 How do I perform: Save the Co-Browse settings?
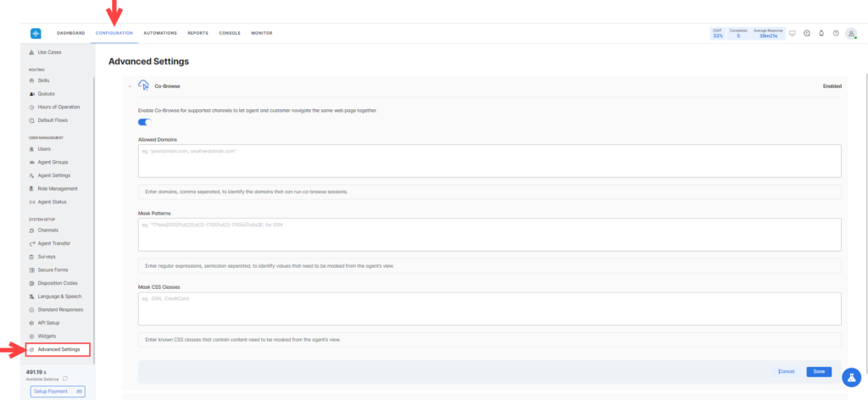(819, 371)
